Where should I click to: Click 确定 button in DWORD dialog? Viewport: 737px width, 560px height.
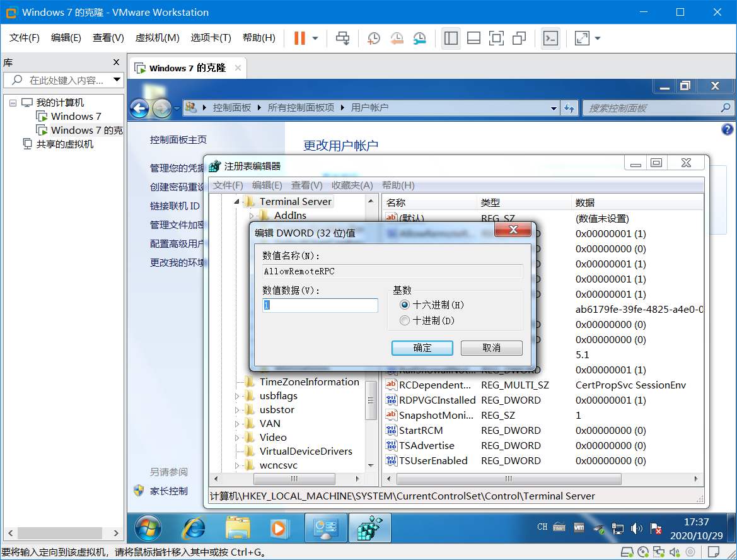coord(422,348)
